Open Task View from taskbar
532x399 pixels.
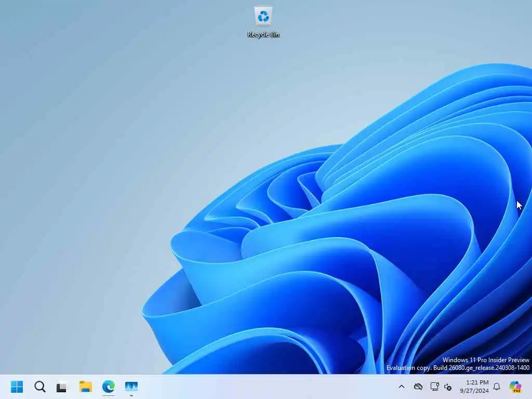[62, 387]
